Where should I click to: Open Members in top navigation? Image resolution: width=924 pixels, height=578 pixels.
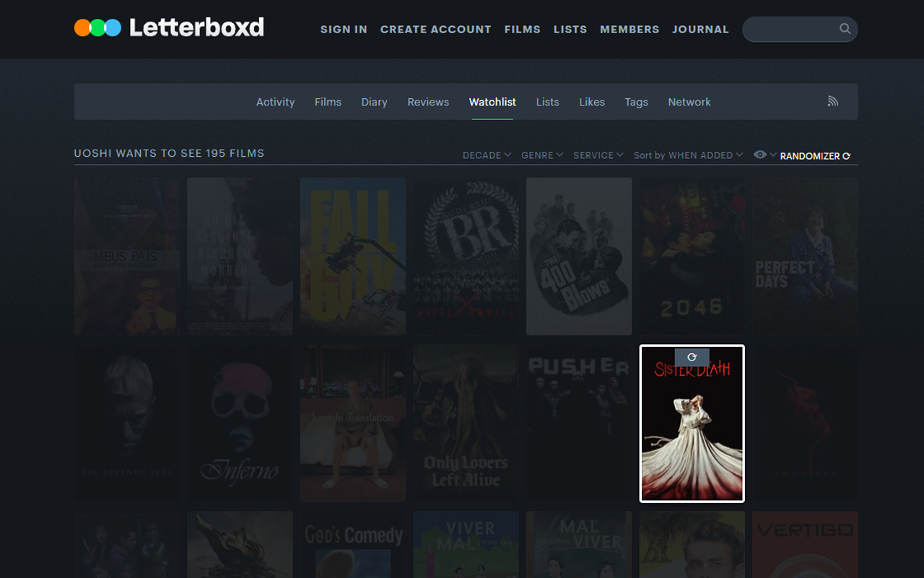click(x=629, y=30)
